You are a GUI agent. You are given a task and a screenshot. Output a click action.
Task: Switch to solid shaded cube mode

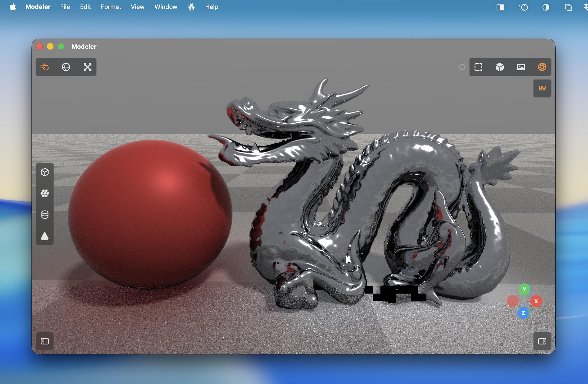point(500,67)
